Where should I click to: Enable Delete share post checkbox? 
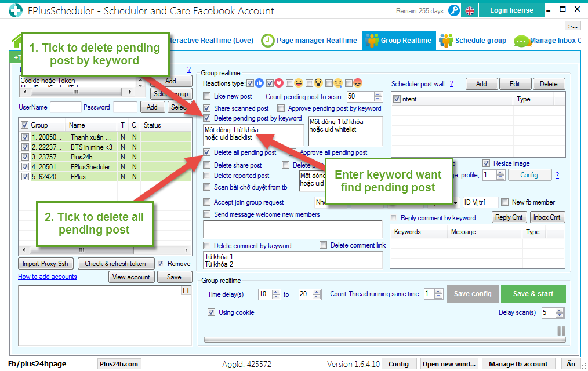(206, 165)
